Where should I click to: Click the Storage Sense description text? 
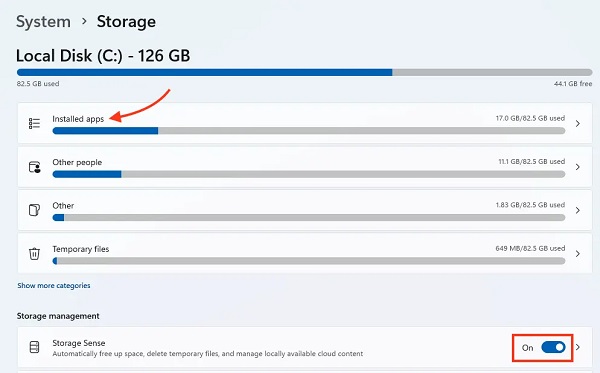pyautogui.click(x=207, y=353)
